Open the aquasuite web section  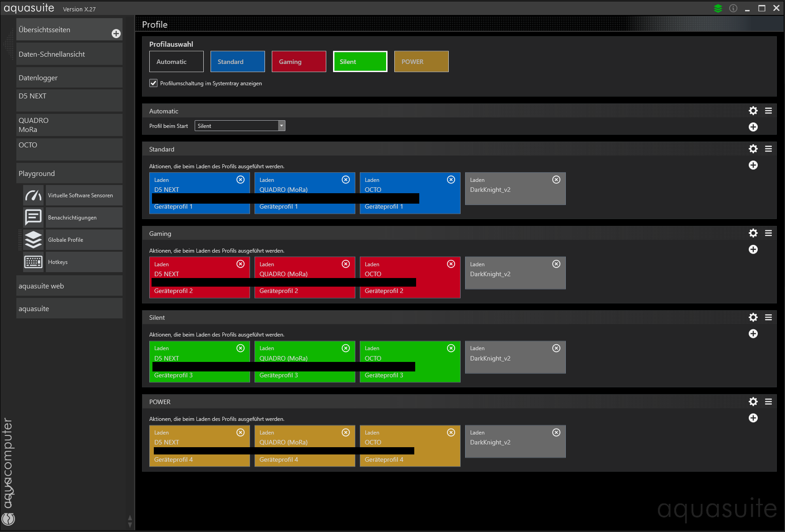pyautogui.click(x=69, y=286)
